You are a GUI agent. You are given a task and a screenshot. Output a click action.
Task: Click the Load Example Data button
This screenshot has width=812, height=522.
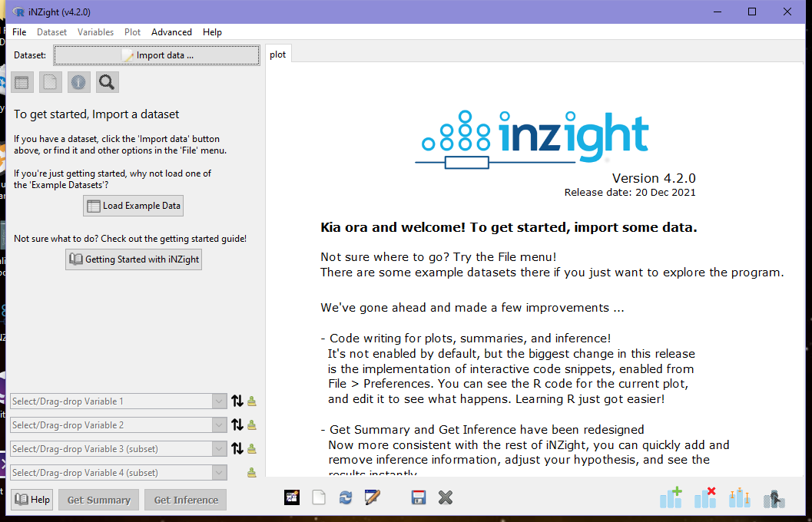coord(132,206)
